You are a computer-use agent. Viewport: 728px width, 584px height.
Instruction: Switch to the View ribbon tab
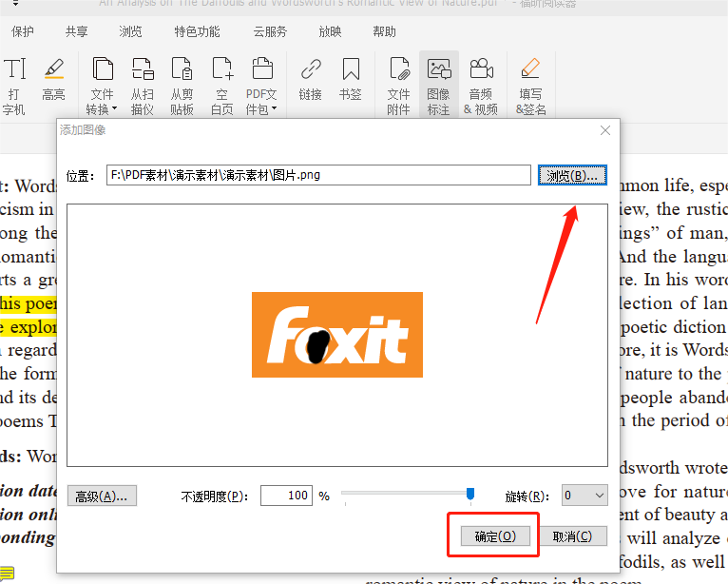tap(130, 31)
